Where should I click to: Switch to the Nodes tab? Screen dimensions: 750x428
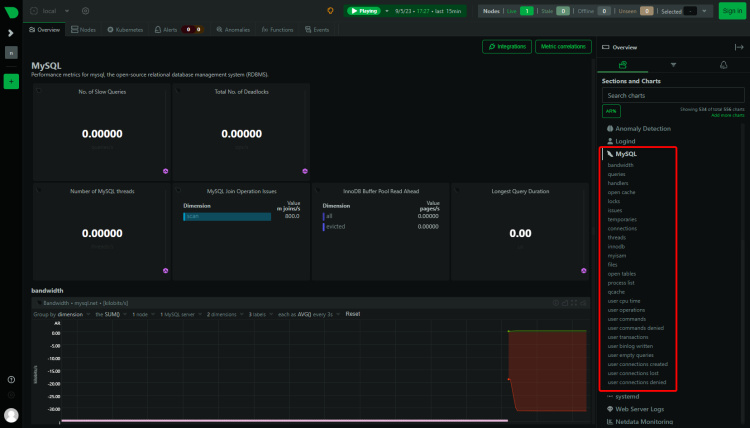(84, 30)
